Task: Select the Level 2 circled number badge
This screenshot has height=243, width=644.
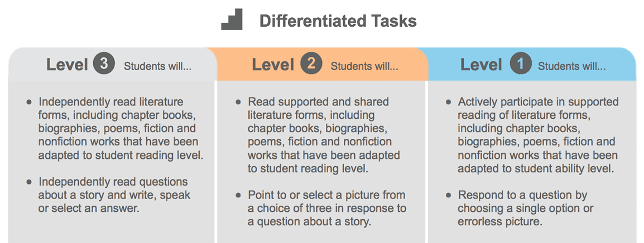Action: point(311,65)
